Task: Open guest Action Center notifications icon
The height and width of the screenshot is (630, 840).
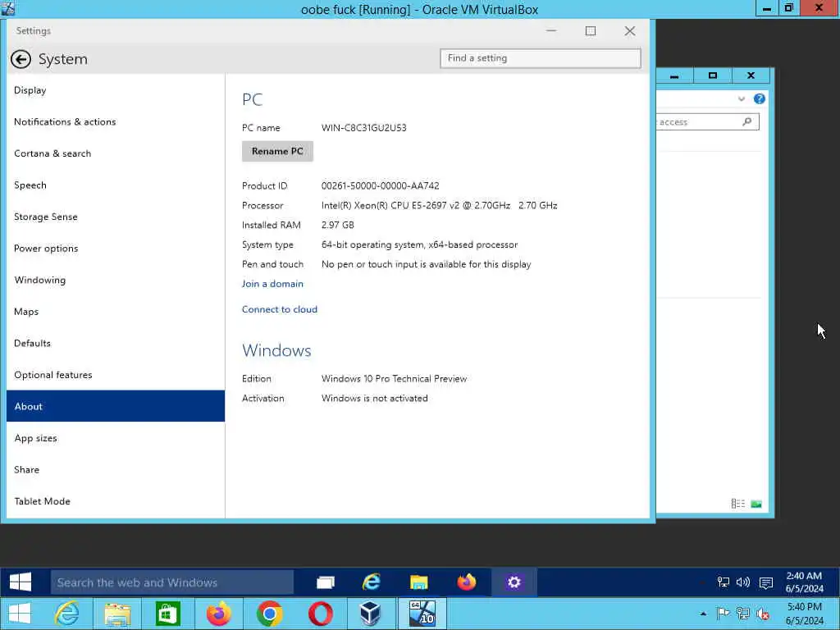Action: (766, 583)
